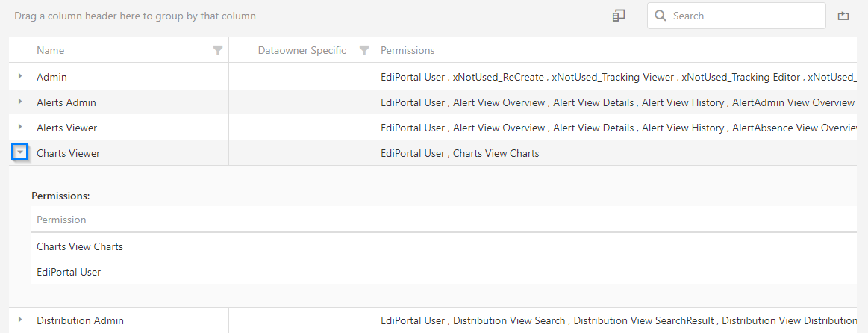868x333 pixels.
Task: Select the Alerts Viewer role name
Action: [x=66, y=128]
